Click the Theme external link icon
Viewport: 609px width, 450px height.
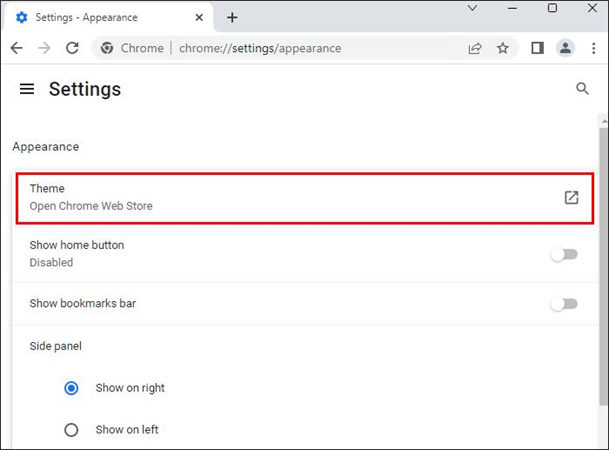(571, 197)
